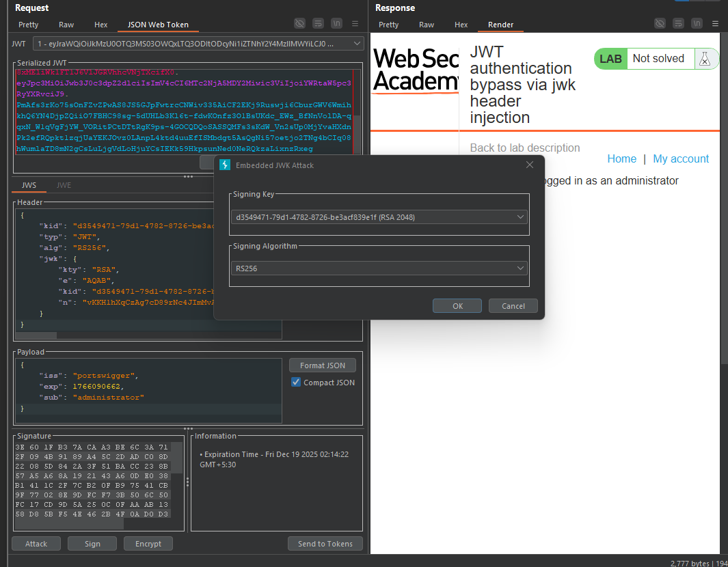Open the My account link
The image size is (728, 567).
coord(681,158)
